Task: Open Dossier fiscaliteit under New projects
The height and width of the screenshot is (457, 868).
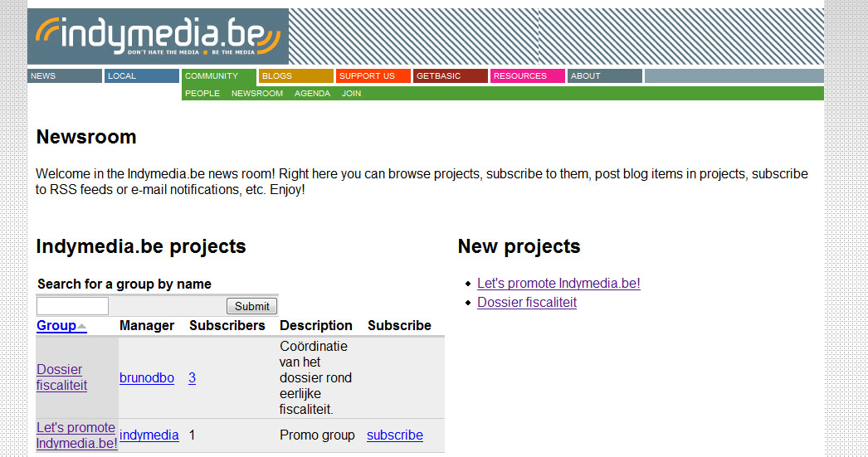Action: click(x=527, y=303)
